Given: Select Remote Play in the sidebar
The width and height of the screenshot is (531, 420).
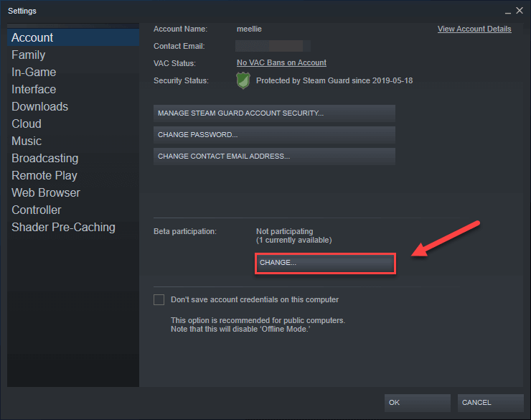Looking at the screenshot, I should (72, 175).
